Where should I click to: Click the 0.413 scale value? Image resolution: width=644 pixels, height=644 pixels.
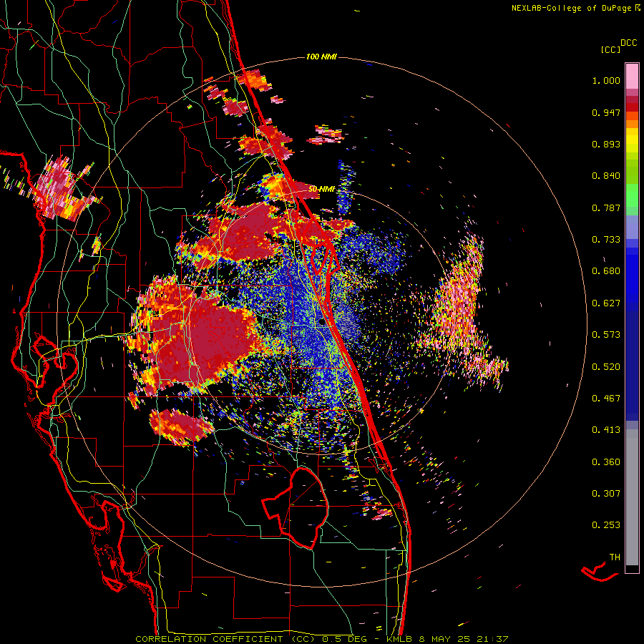[x=606, y=430]
